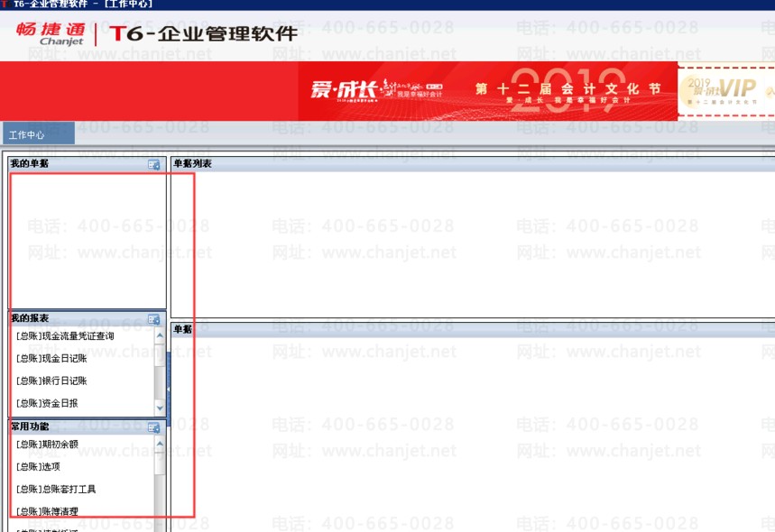Open [总账]总账套打工具 function
This screenshot has width=775, height=532.
click(x=56, y=489)
